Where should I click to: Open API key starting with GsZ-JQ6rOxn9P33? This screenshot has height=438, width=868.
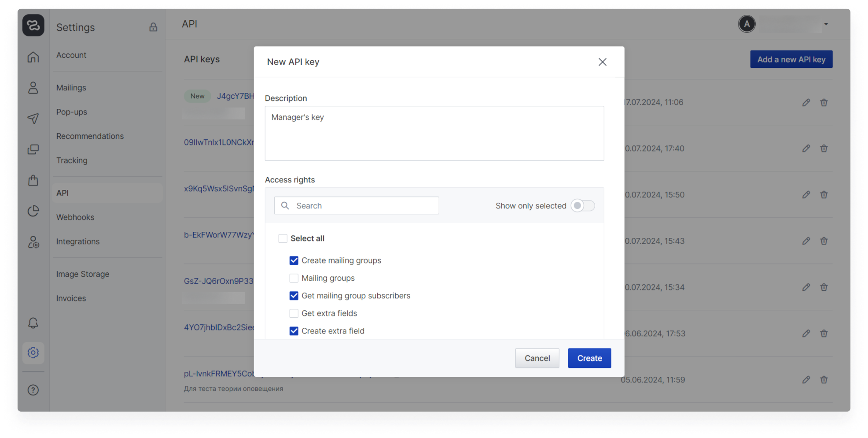point(219,281)
